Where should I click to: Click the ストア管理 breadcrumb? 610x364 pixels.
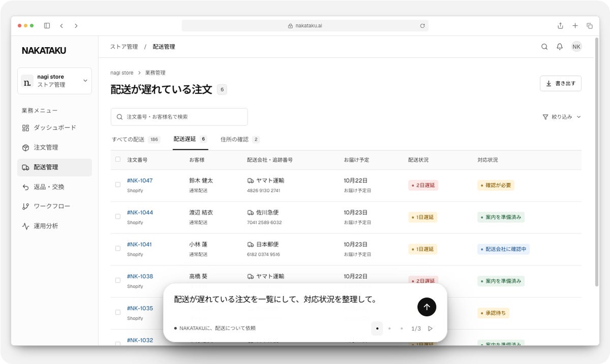tap(124, 47)
